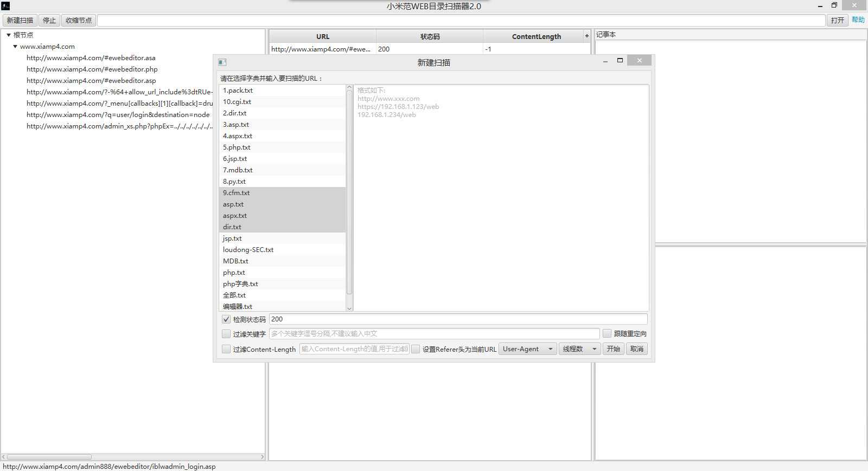Select dir.txt dictionary
The image size is (868, 471).
tap(282, 227)
